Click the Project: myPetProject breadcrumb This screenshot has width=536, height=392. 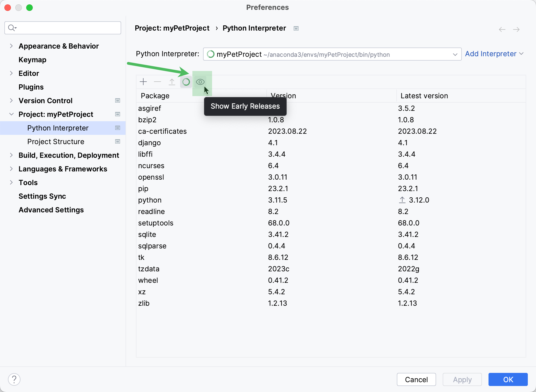[172, 28]
